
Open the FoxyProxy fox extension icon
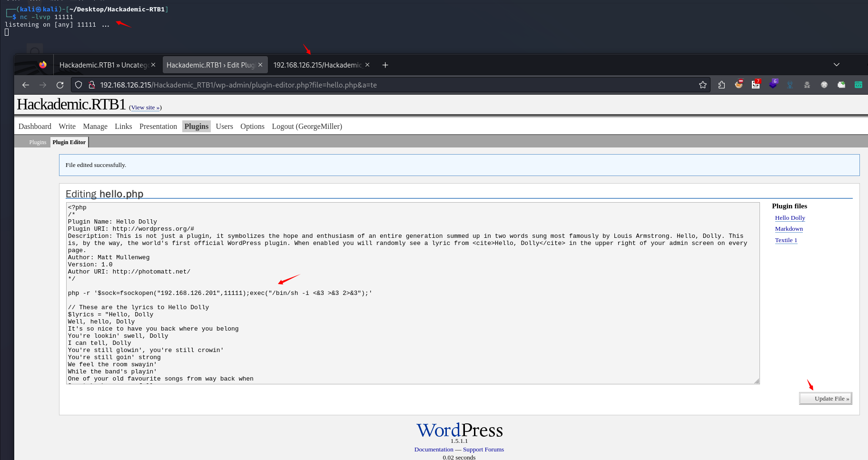(x=739, y=84)
